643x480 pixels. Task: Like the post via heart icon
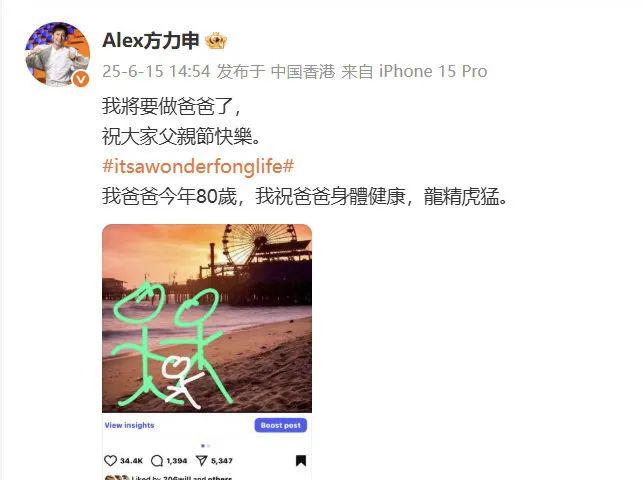pyautogui.click(x=110, y=461)
